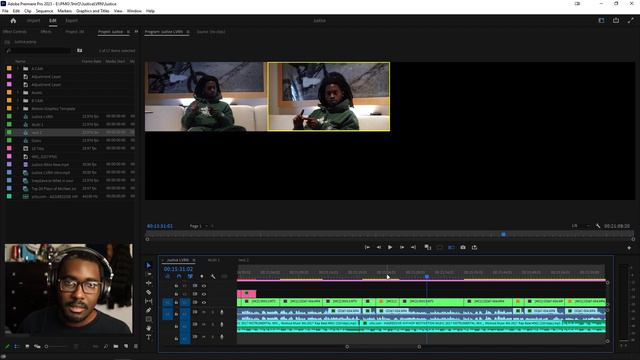Select the Rectangle tool
The height and width of the screenshot is (360, 640).
[149, 319]
